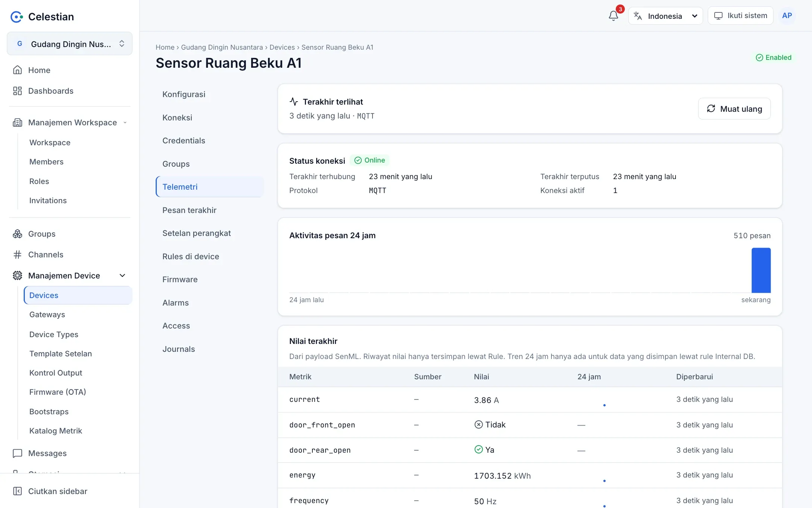Click the Enabled status badge
The image size is (812, 508).
click(x=774, y=57)
